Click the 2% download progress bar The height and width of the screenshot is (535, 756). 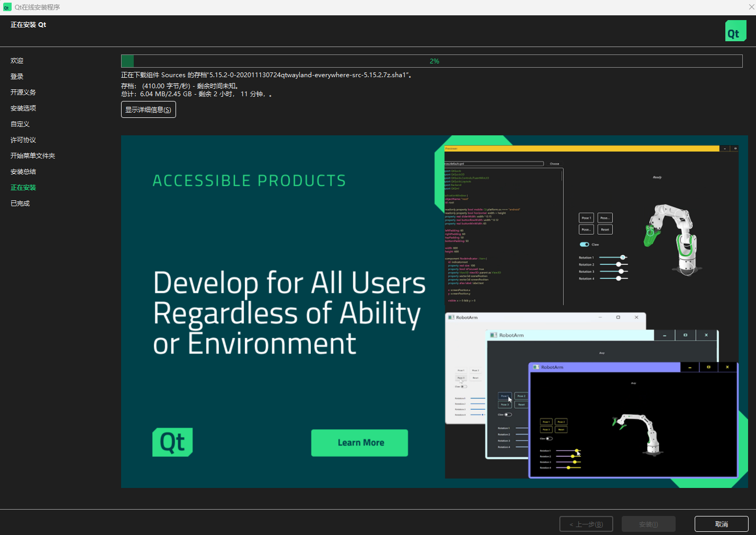coord(431,61)
